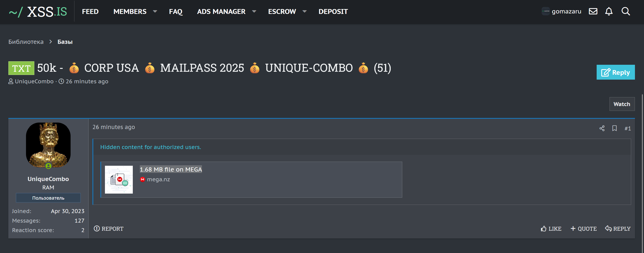
Task: Open the FAQ menu item
Action: 176,12
